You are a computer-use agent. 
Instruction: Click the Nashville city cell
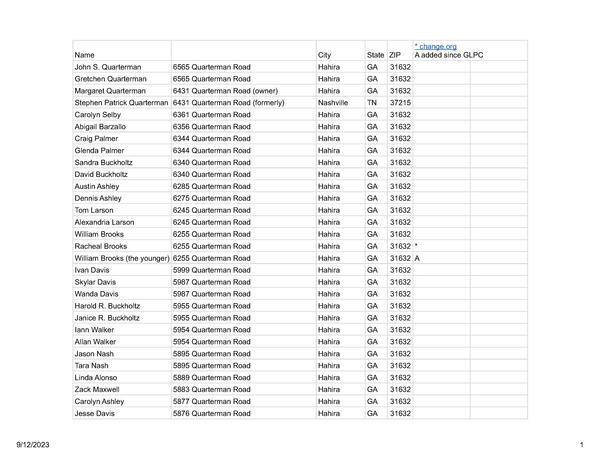(333, 102)
